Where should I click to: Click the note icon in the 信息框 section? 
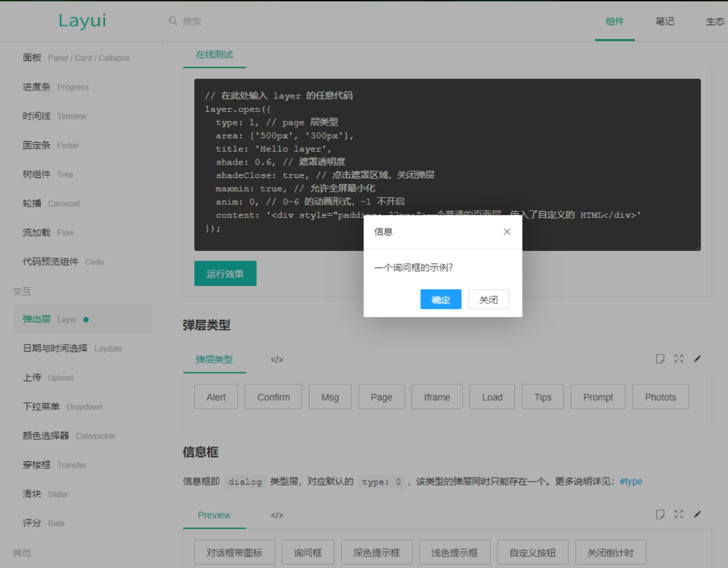pos(660,514)
